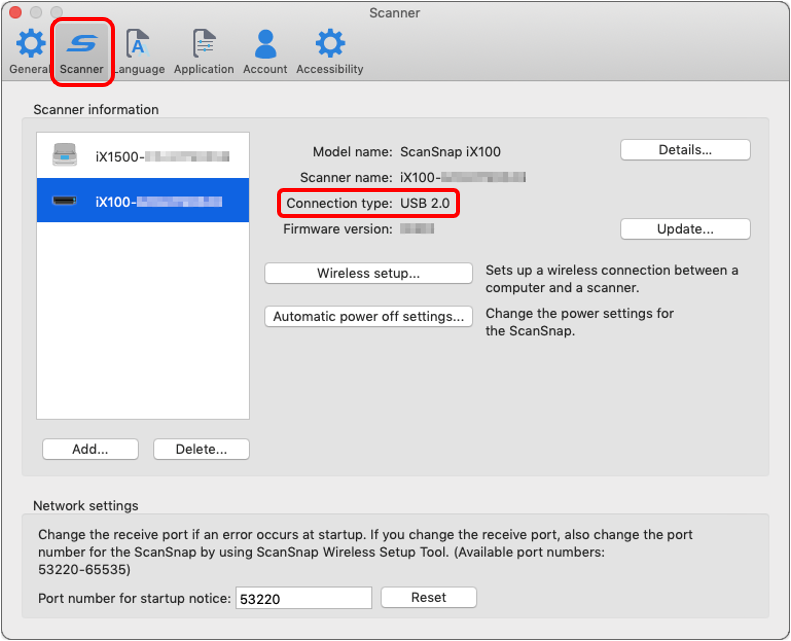
Task: Open Automatic power off settings
Action: [368, 316]
